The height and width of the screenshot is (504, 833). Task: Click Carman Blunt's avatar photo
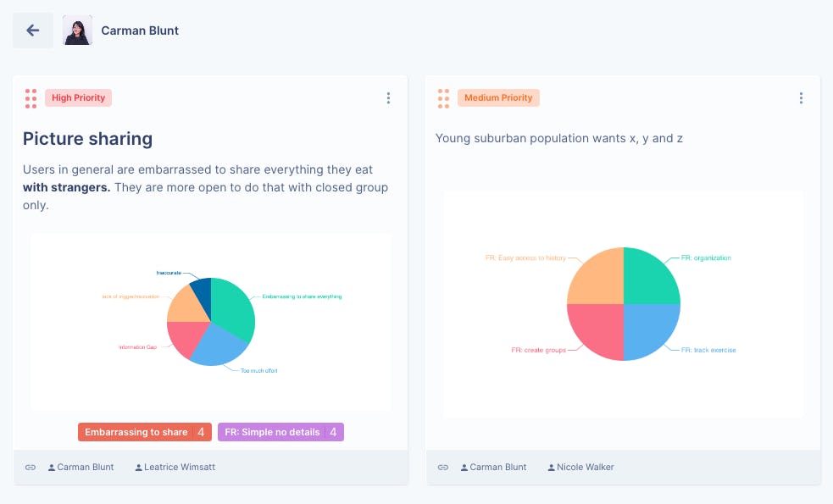pyautogui.click(x=77, y=30)
